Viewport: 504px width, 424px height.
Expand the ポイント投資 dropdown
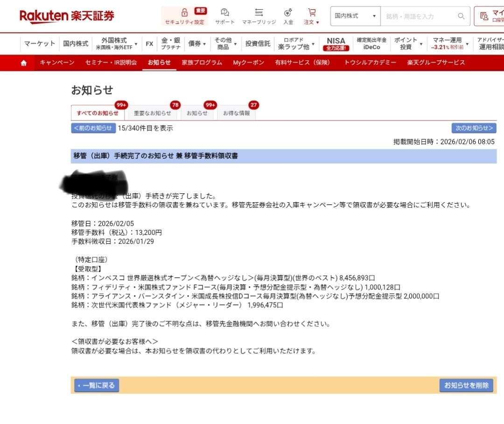pyautogui.click(x=408, y=43)
